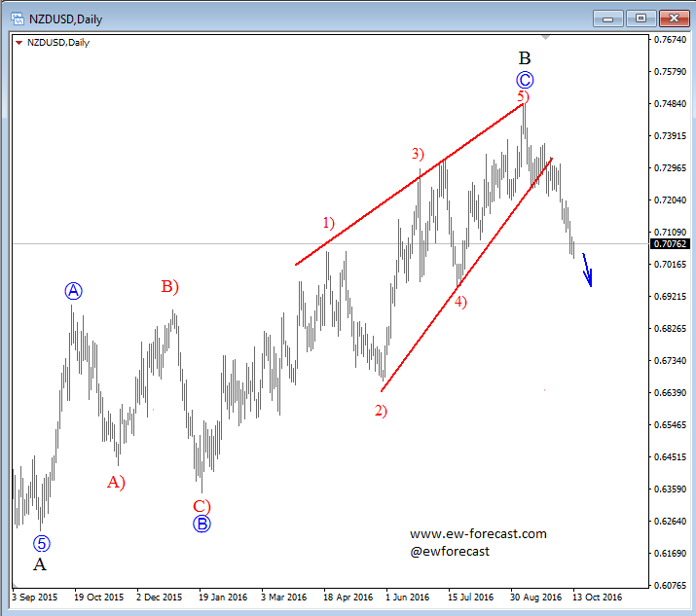Click the red C) wave label
The image size is (696, 616).
[201, 506]
